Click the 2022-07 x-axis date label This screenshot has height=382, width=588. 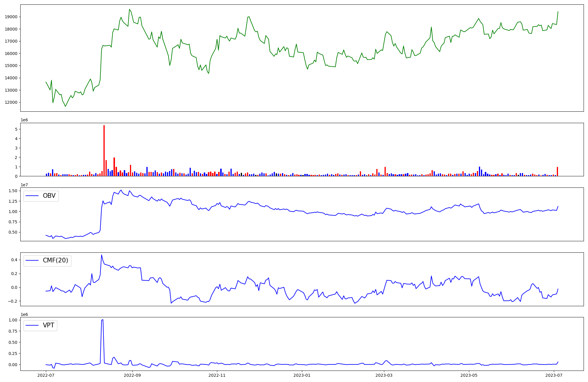46,375
